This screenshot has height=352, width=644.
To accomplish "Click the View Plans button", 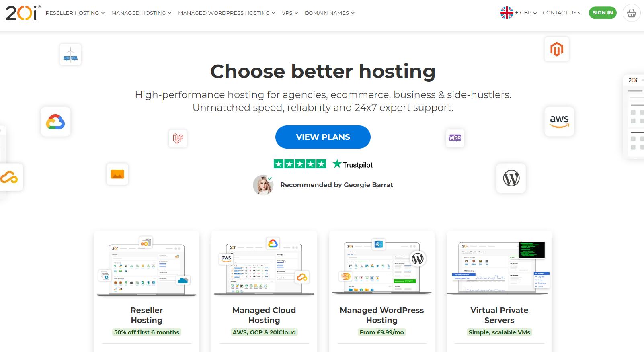I will pos(323,137).
